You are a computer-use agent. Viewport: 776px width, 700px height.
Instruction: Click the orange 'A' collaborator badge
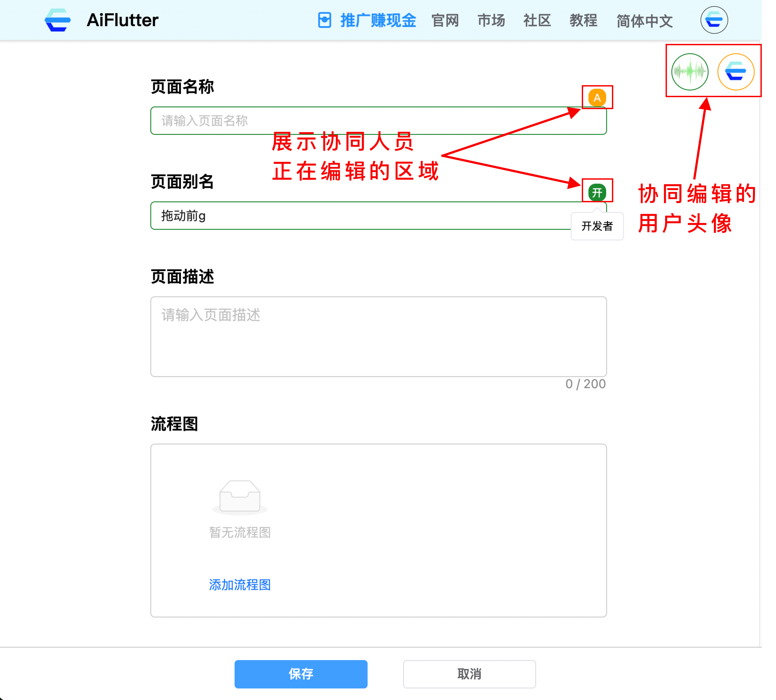[x=597, y=98]
